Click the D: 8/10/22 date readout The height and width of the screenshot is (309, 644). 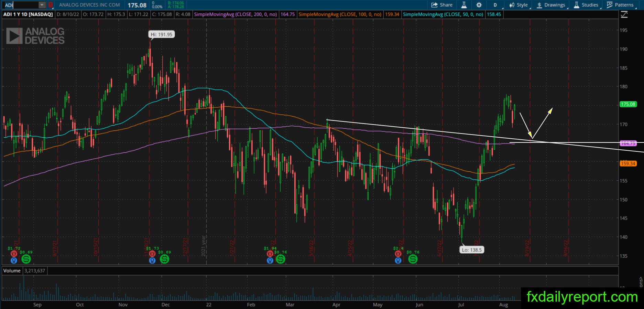(x=68, y=14)
